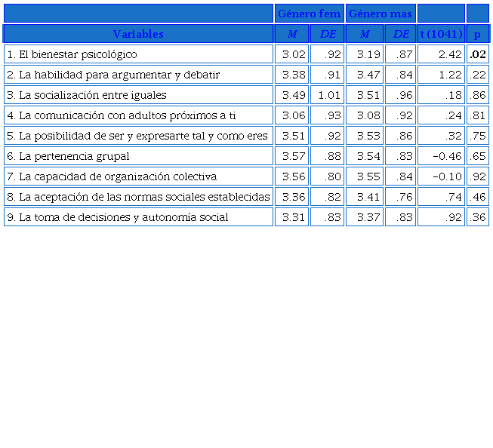Screen dimensions: 493x448
Task: Select the 'Género fem' header cell
Action: tap(309, 14)
